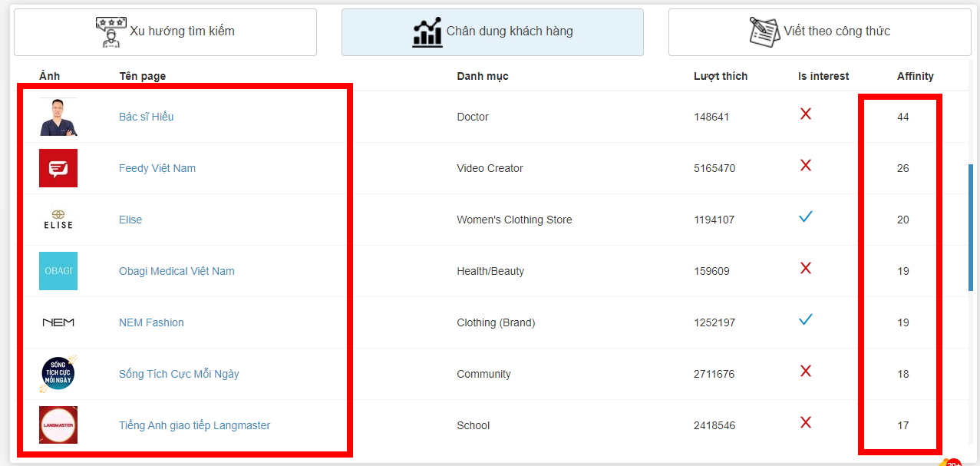Open Tiếng Anh giao tiếp Langmaster link
980x466 pixels.
[194, 425]
